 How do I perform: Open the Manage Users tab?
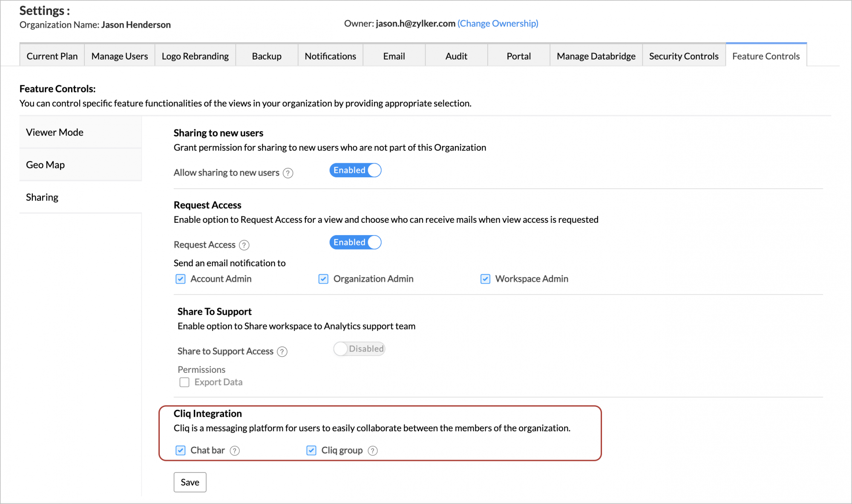pyautogui.click(x=120, y=56)
